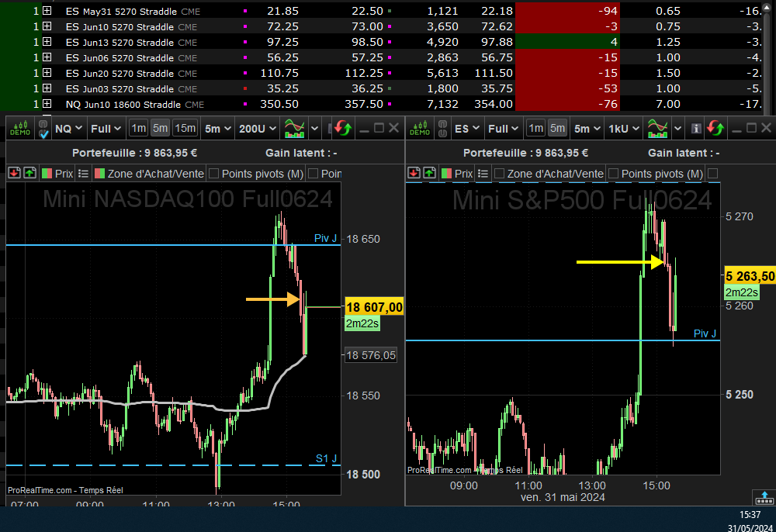Click Prix color icon in ES chart
The width and height of the screenshot is (776, 532).
[446, 174]
